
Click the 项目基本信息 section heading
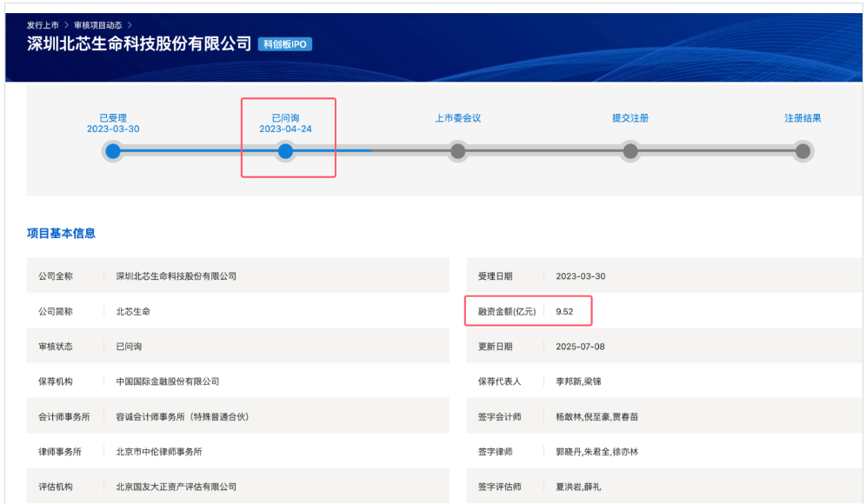click(x=61, y=233)
